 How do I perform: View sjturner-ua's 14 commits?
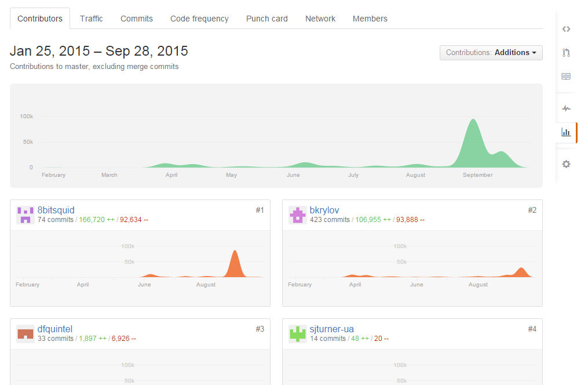pyautogui.click(x=328, y=339)
